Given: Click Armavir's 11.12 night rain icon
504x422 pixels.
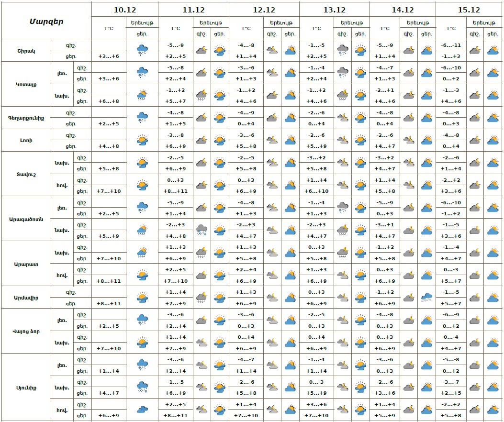Looking at the screenshot, I should (x=201, y=298).
